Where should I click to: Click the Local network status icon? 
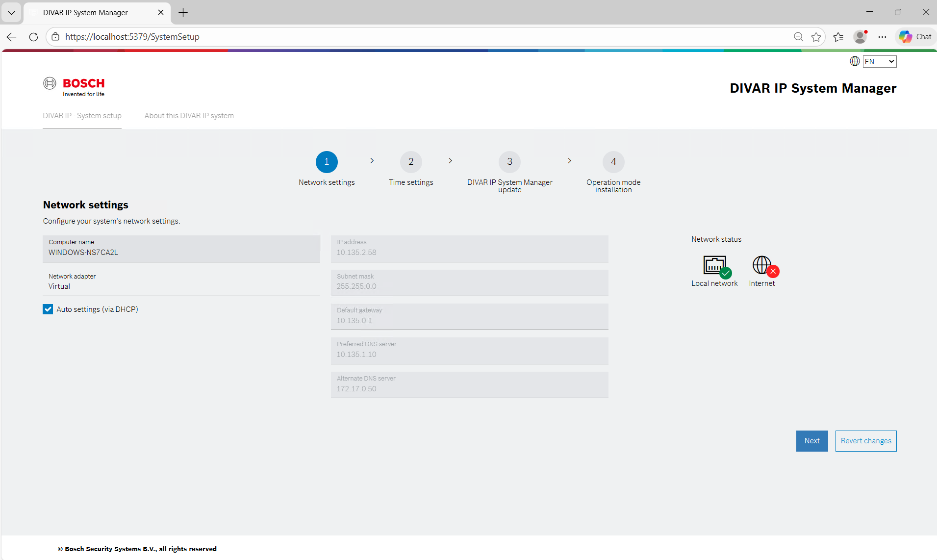715,266
